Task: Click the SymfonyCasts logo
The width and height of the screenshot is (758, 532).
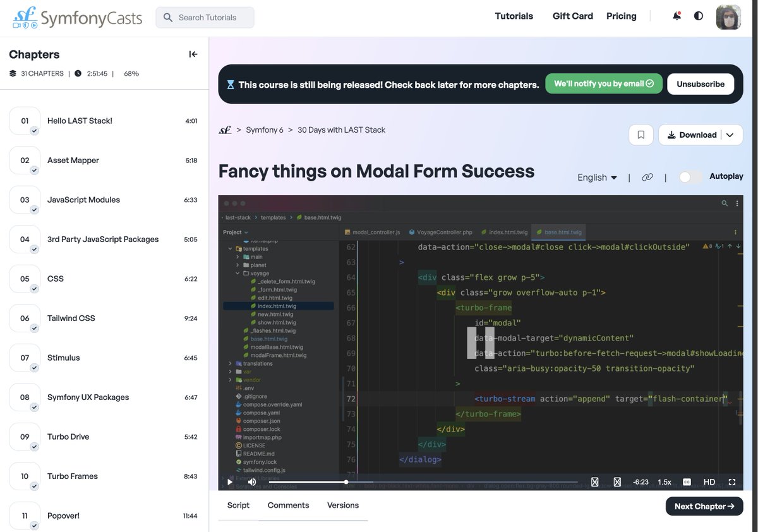Action: point(77,18)
